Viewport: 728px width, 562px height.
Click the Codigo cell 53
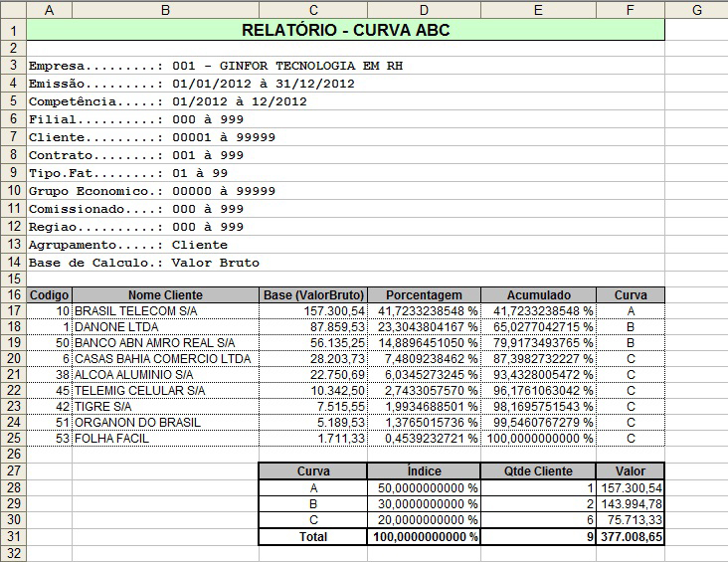[x=49, y=439]
